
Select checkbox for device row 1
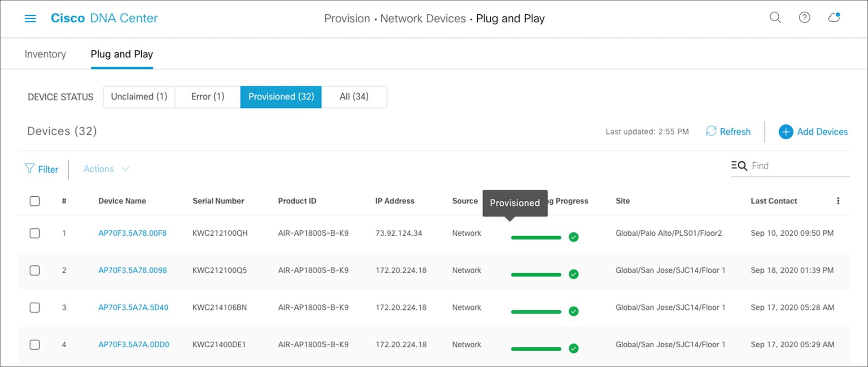click(35, 233)
